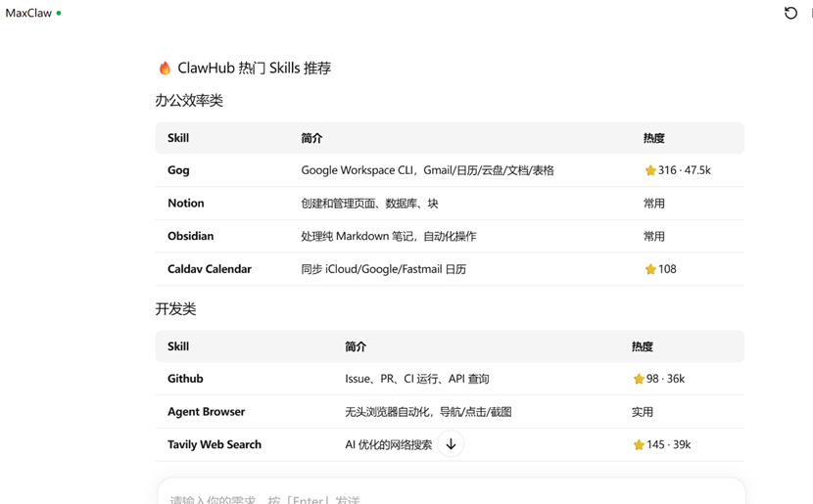Image resolution: width=813 pixels, height=504 pixels.
Task: Click 热度 column header in office table
Action: click(653, 138)
